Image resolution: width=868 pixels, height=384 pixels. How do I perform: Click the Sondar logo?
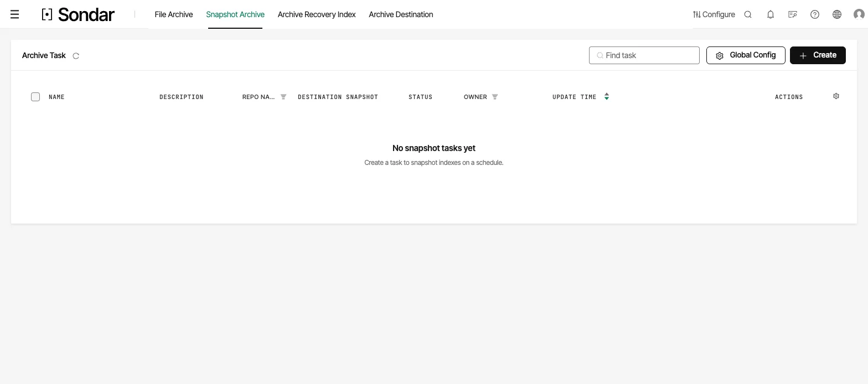pos(78,14)
